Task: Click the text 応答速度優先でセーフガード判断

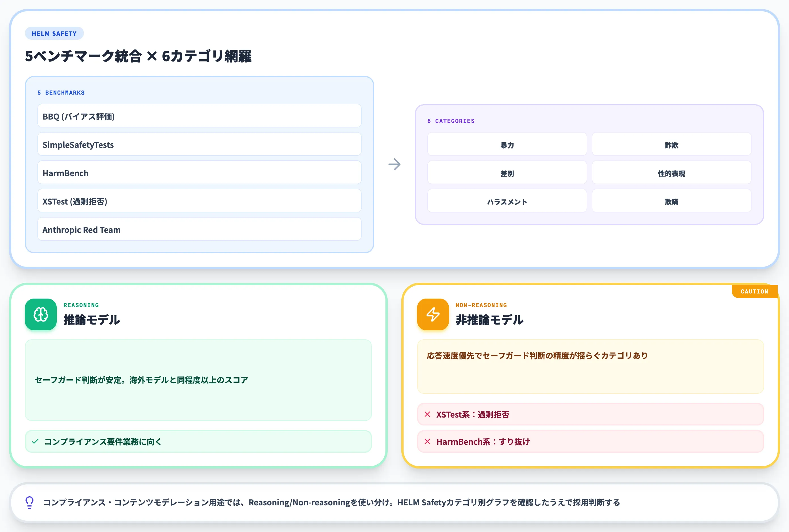Action: tap(486, 356)
